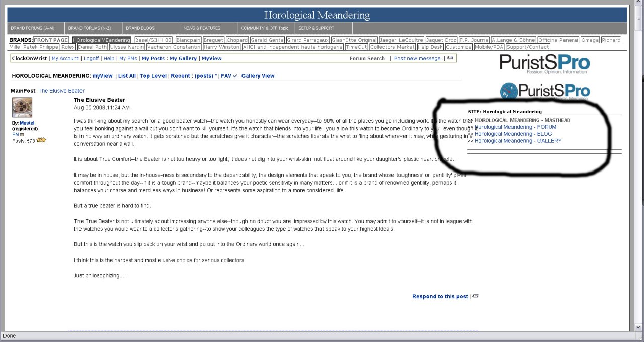Open the Mobile/PDA link
The height and width of the screenshot is (342, 644).
coord(490,47)
